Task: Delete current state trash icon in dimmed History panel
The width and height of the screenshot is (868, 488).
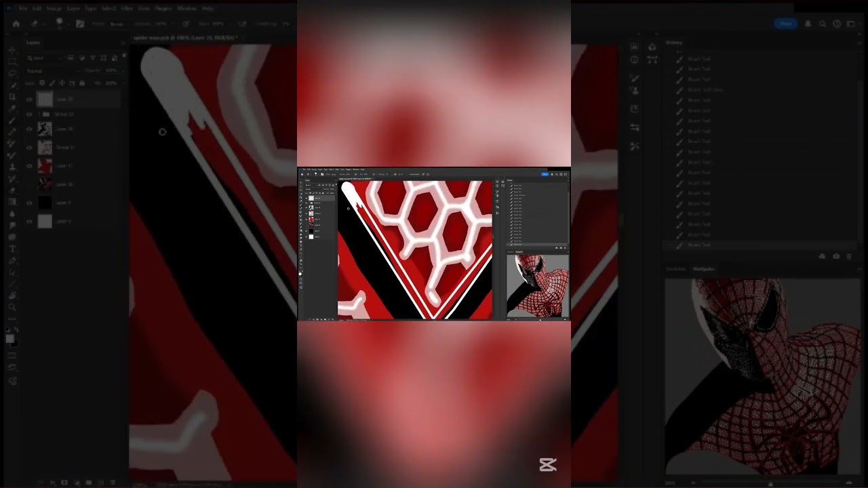Action: coord(848,256)
